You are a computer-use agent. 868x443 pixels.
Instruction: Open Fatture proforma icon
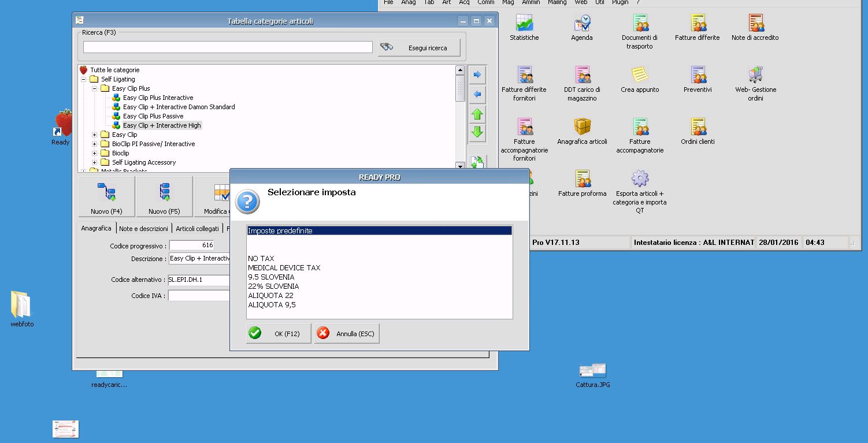582,184
